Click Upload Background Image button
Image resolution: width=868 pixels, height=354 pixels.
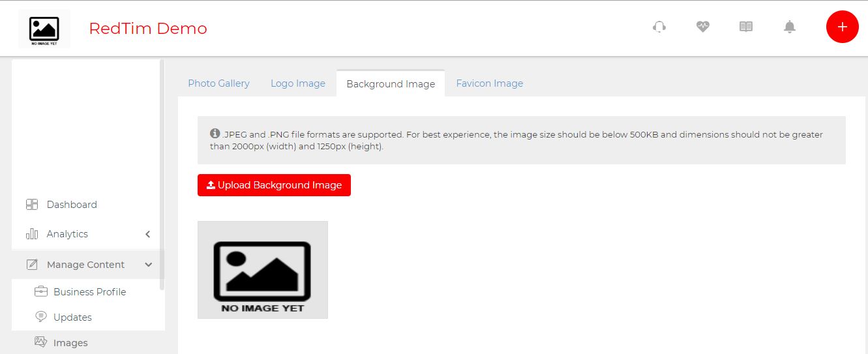point(274,185)
